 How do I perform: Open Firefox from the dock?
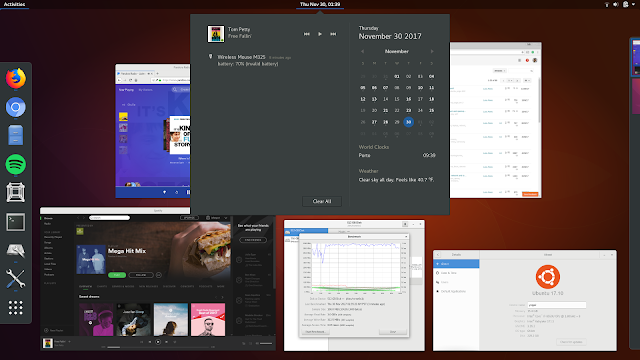tap(16, 78)
